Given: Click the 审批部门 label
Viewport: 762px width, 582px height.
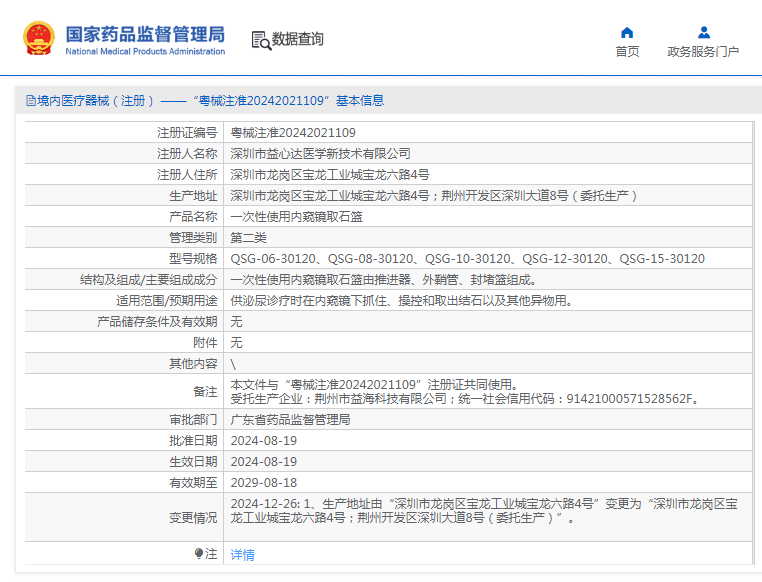Looking at the screenshot, I should [193, 420].
